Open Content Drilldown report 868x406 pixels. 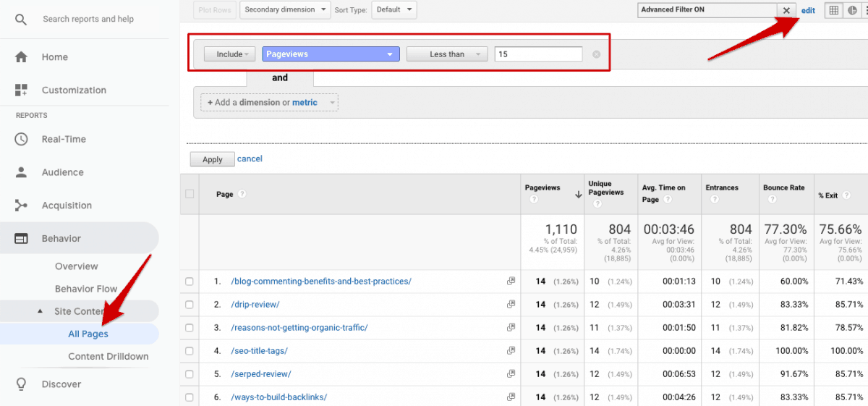tap(109, 356)
